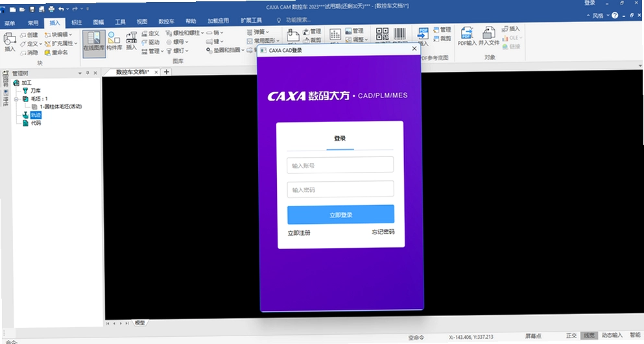Toggle the pin on 管理树 panel
644x344 pixels.
pyautogui.click(x=88, y=73)
